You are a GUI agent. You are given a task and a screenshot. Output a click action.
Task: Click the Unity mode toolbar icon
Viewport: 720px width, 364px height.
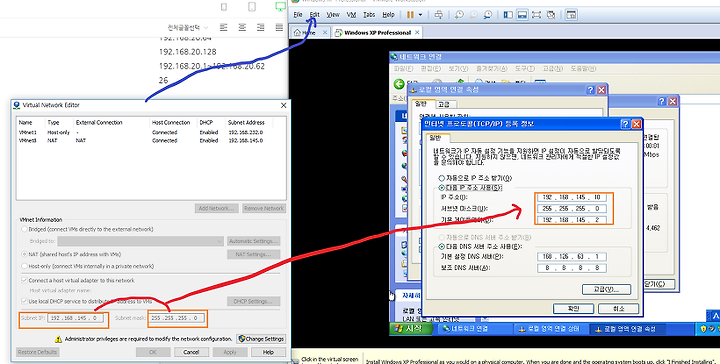[x=551, y=15]
